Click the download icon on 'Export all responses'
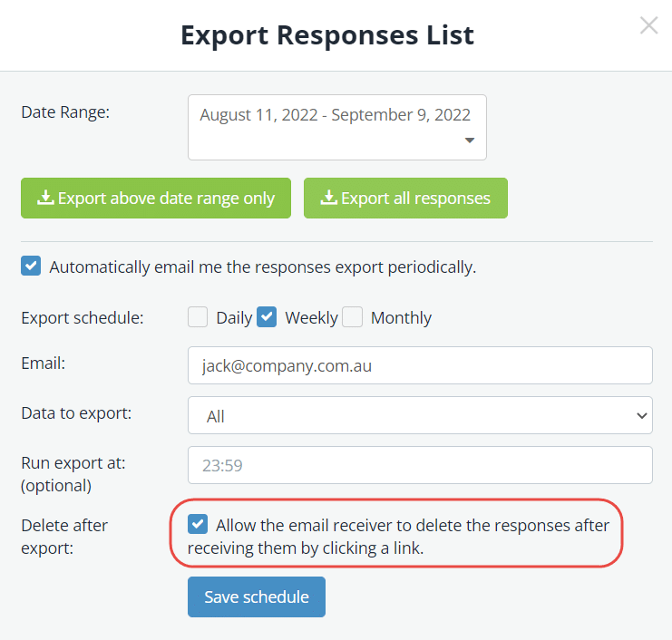Screen dimensions: 672x640 (x=329, y=199)
